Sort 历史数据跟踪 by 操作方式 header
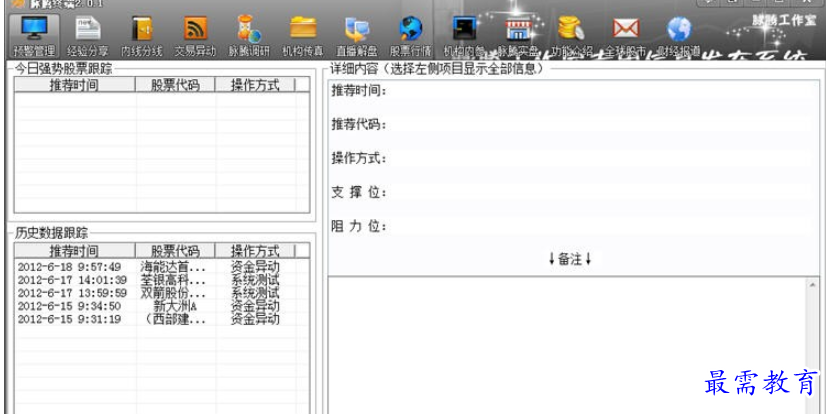 coord(255,251)
